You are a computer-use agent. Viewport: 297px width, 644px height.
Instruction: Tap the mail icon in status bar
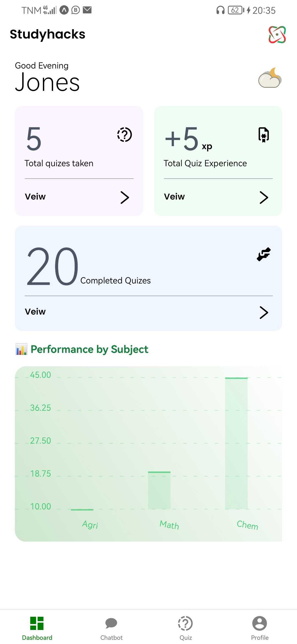[x=87, y=10]
